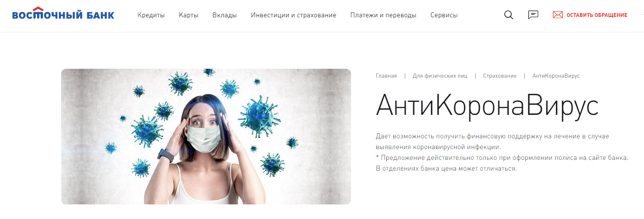This screenshot has height=219, width=644.
Task: Open the Кредиты menu
Action: [151, 15]
